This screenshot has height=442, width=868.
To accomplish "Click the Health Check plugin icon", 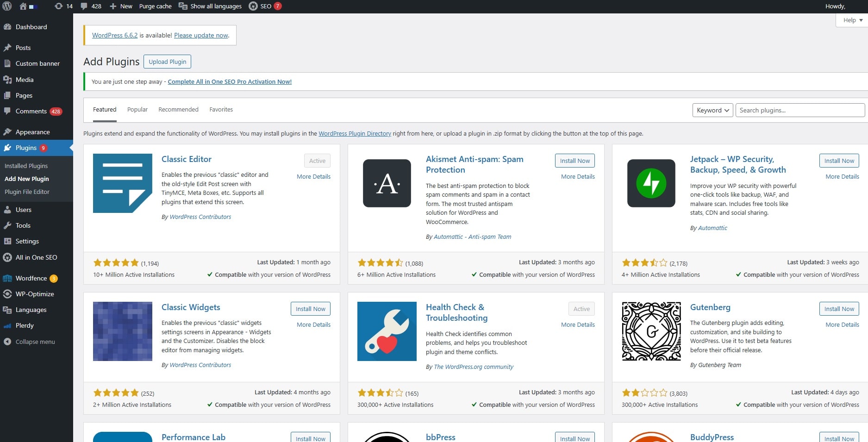I will point(387,331).
